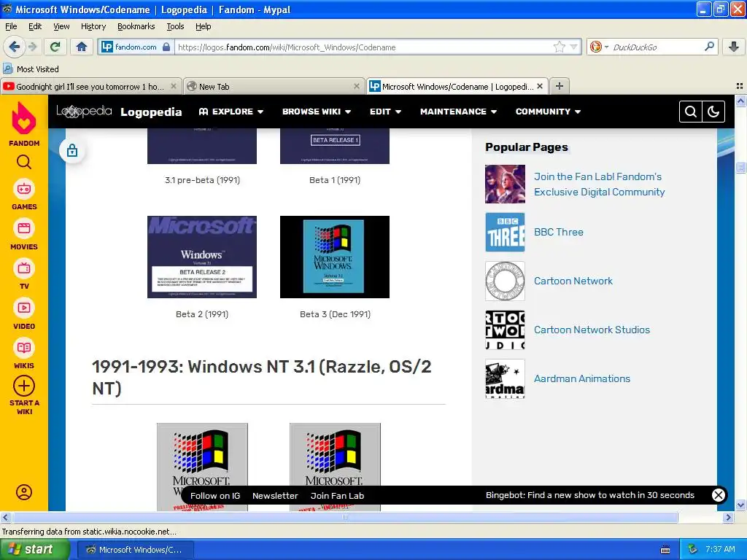This screenshot has width=747, height=560.
Task: Open the Beta 3 (Dec 1991) thumbnail
Action: pos(335,257)
